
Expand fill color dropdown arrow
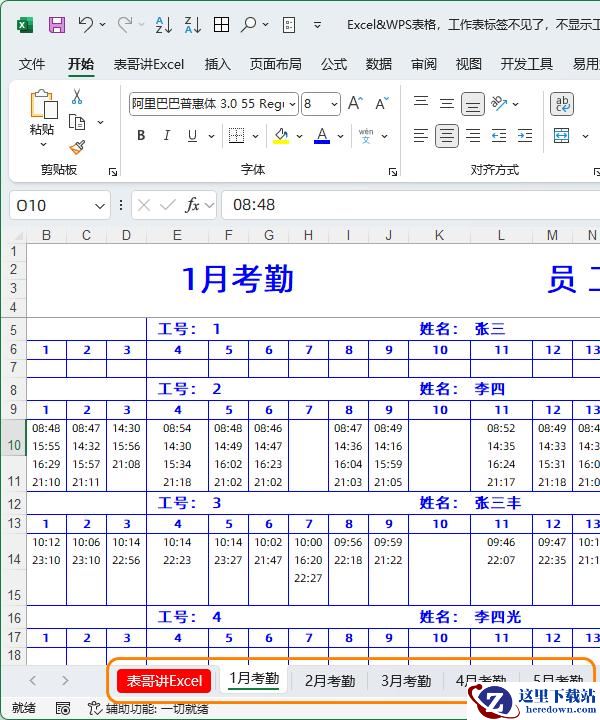pyautogui.click(x=299, y=136)
